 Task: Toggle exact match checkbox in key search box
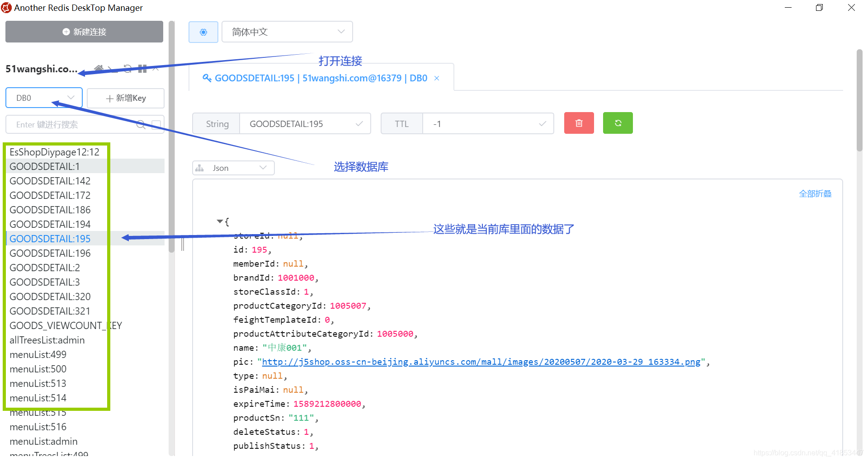pos(156,125)
